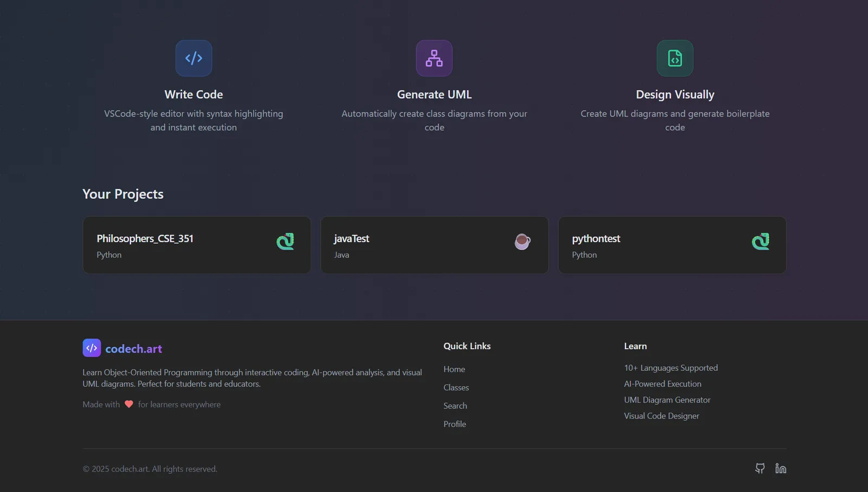The width and height of the screenshot is (868, 492).
Task: Click the copyright 2025 codech.art text
Action: (x=150, y=469)
